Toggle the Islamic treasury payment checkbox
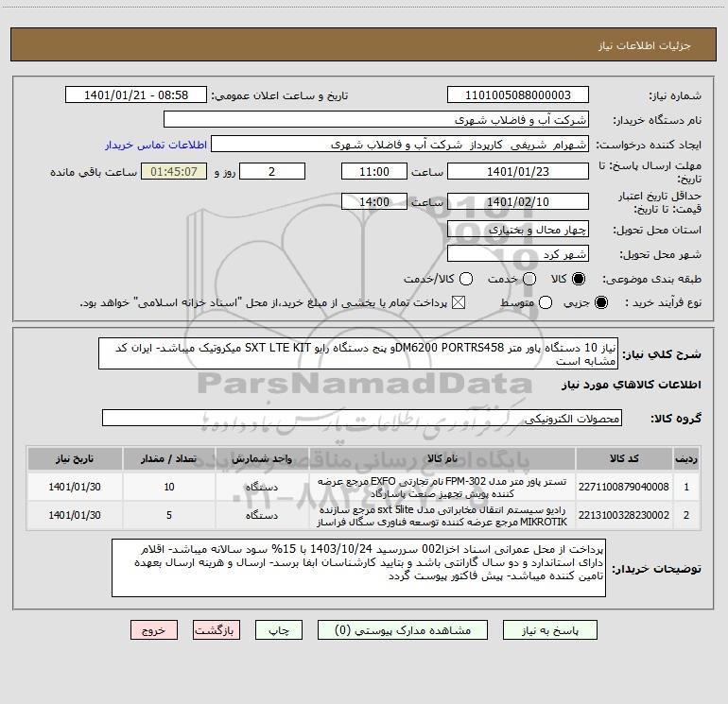Viewport: 728px width, 704px height. tap(459, 303)
